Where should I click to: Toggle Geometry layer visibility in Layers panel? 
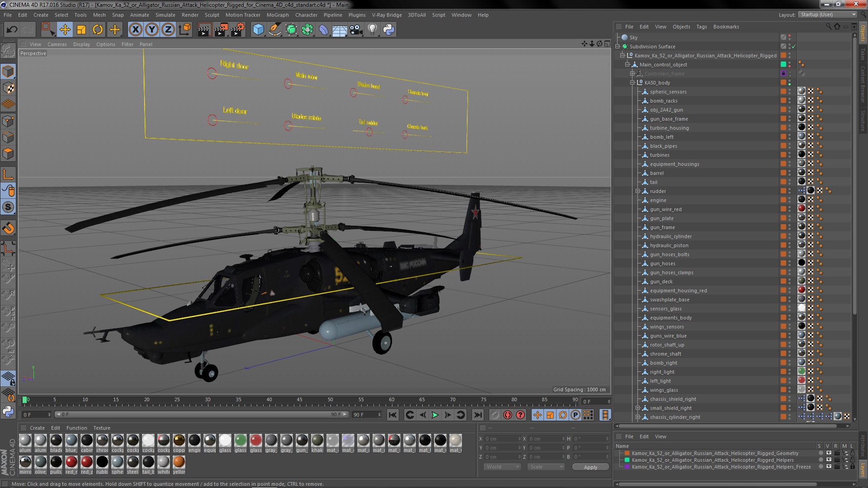tap(828, 453)
